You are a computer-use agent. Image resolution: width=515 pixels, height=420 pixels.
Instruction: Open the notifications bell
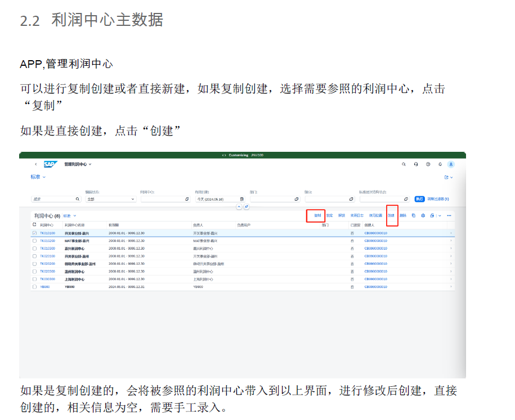click(440, 164)
